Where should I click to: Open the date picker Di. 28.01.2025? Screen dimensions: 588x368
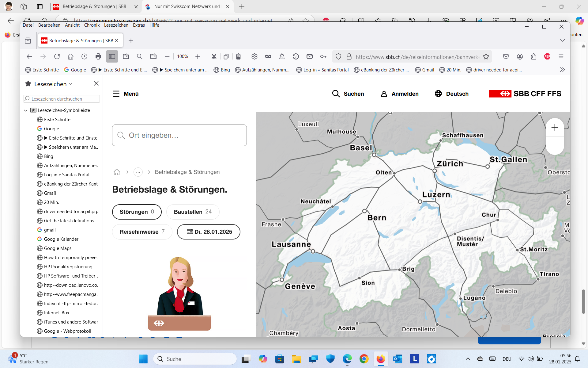click(209, 232)
